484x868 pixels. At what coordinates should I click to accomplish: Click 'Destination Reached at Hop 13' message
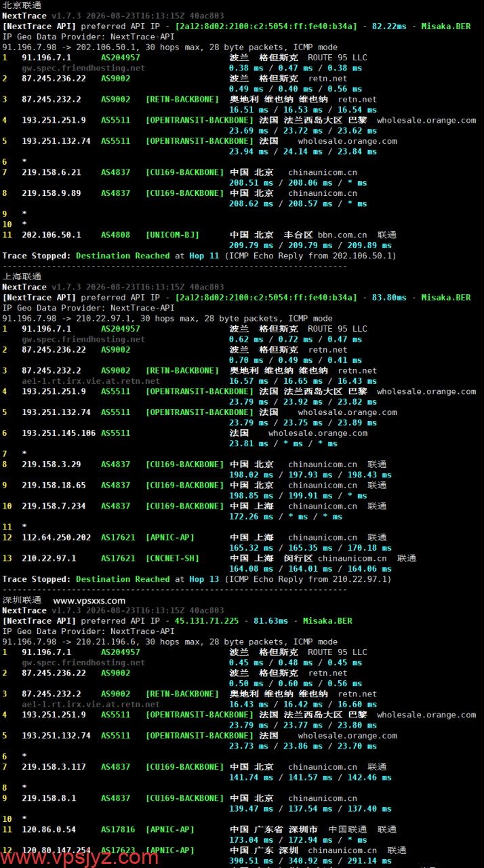148,579
